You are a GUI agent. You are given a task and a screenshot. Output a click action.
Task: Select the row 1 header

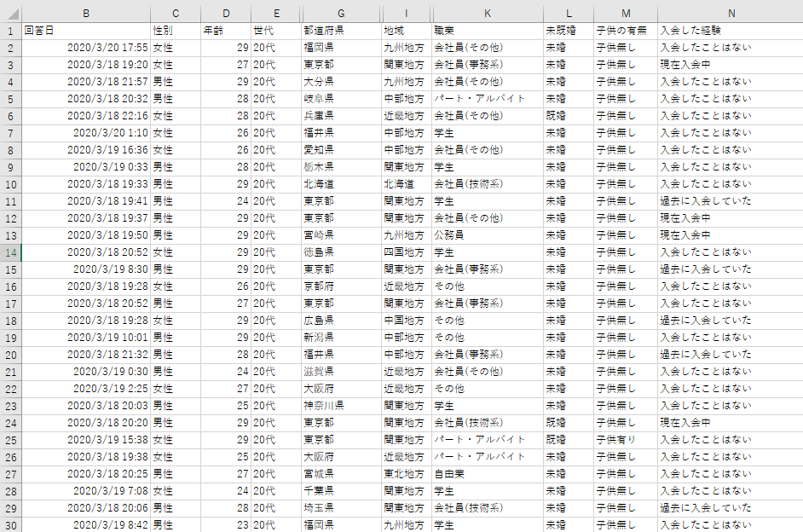(10, 31)
